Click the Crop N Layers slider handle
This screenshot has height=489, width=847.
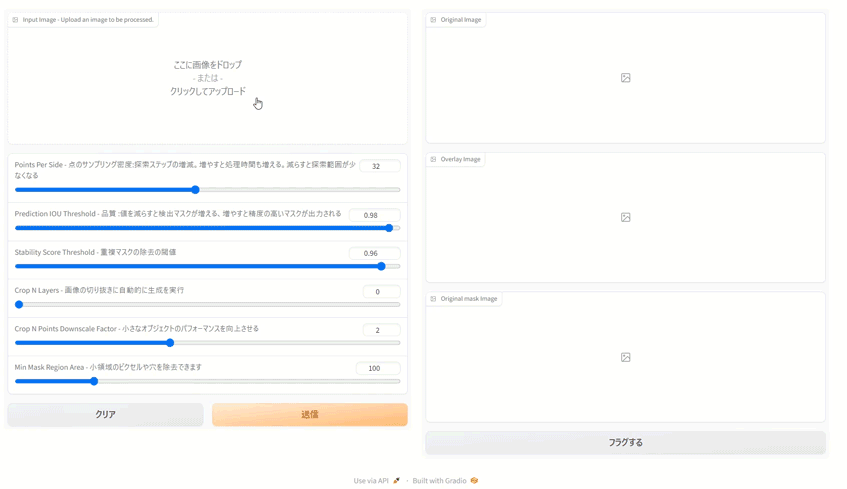(19, 305)
